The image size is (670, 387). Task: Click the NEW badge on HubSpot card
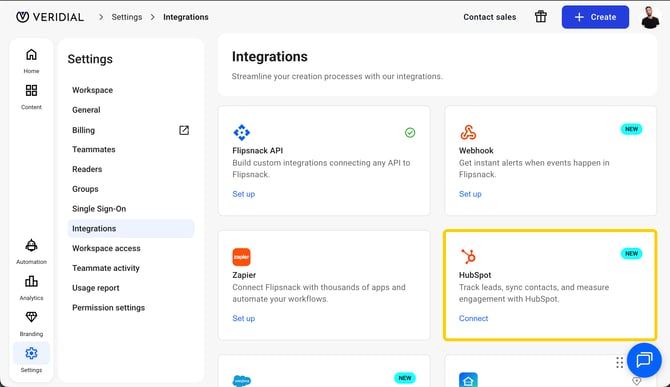(632, 253)
